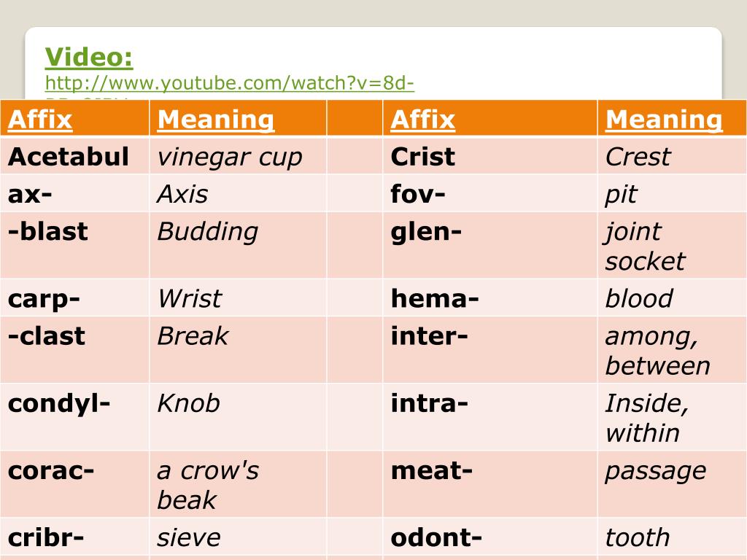Click the glen- affix cell
The image size is (747, 560).
[489, 246]
